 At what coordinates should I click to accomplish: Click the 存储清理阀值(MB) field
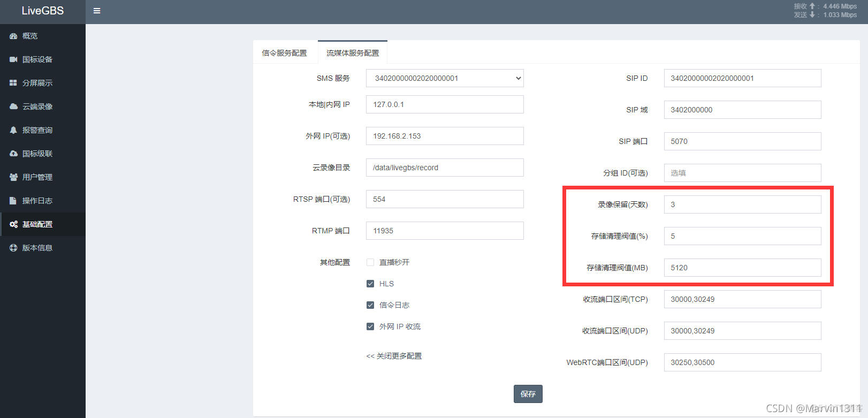(743, 268)
